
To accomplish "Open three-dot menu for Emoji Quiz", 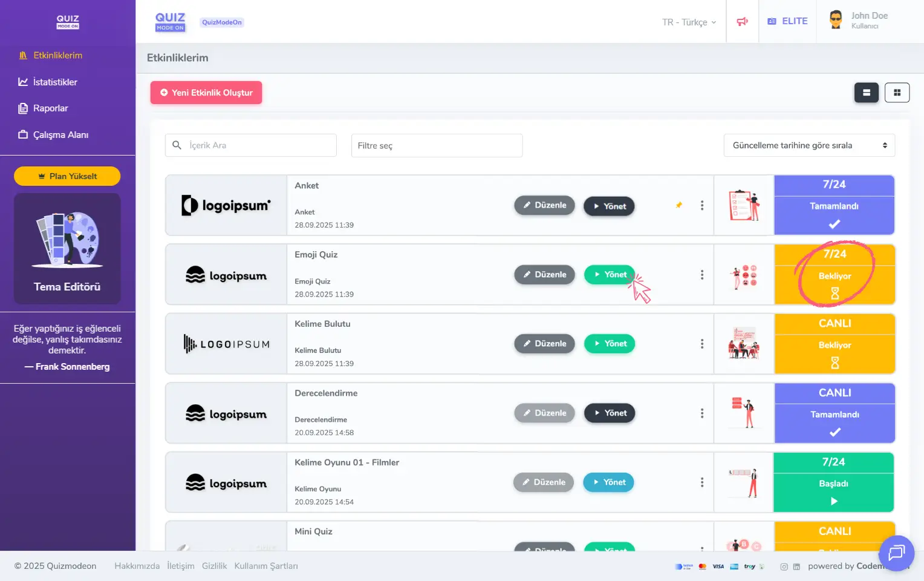I will [x=701, y=275].
